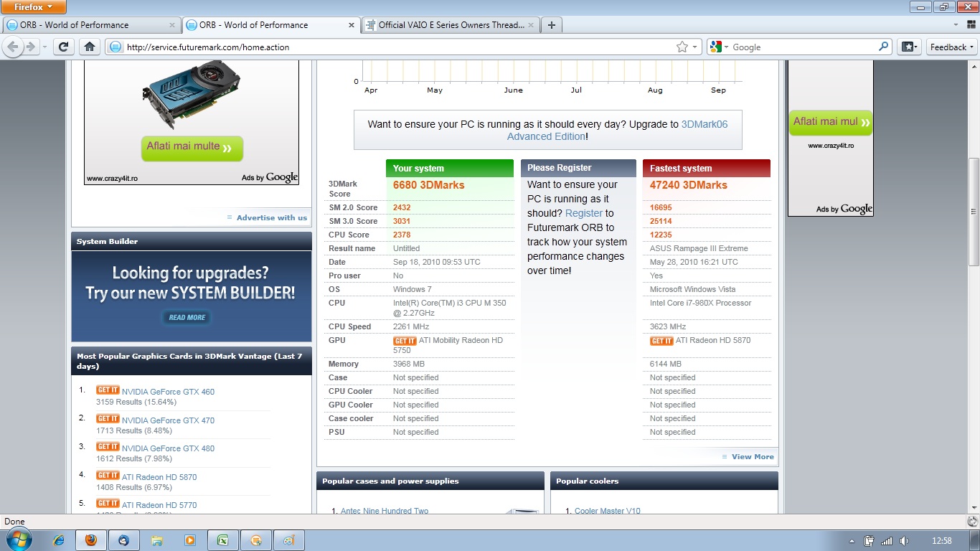Run search with the magnifying glass icon
The height and width of the screenshot is (551, 980).
coord(884,47)
